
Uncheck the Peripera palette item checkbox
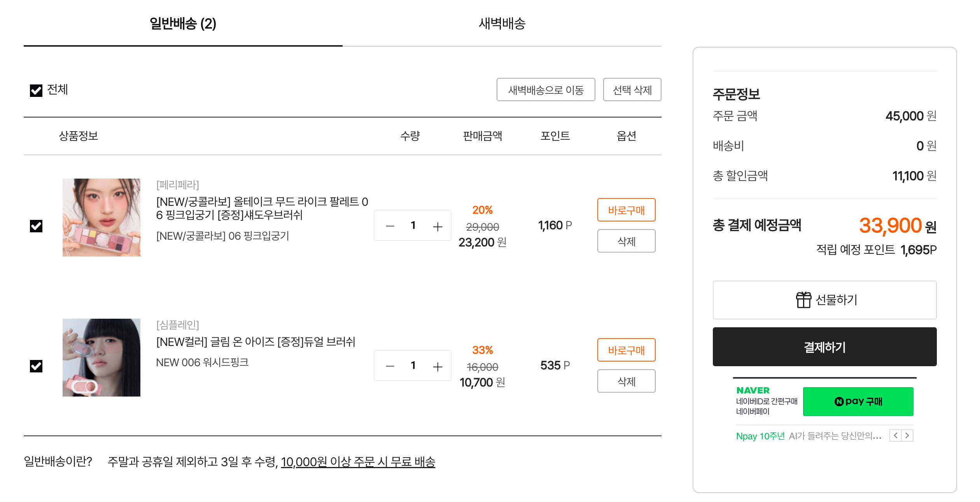pos(36,226)
